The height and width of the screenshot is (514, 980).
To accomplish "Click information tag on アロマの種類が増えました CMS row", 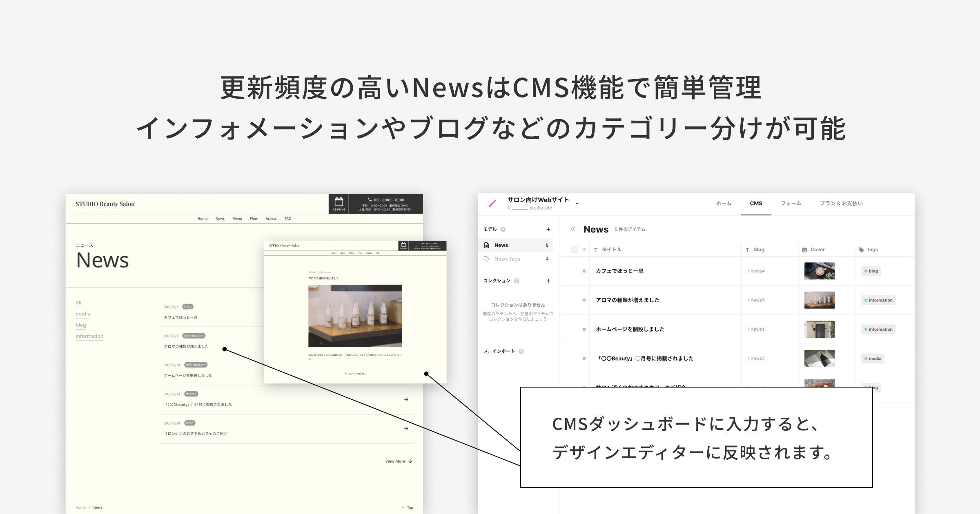I will point(878,300).
